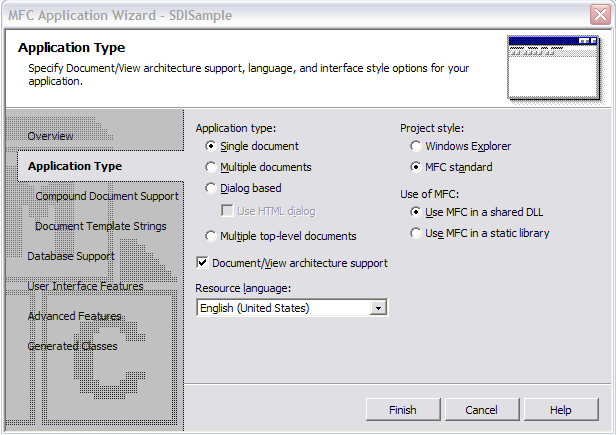Choose Windows Explorer project style
This screenshot has width=616, height=435.
tap(416, 146)
